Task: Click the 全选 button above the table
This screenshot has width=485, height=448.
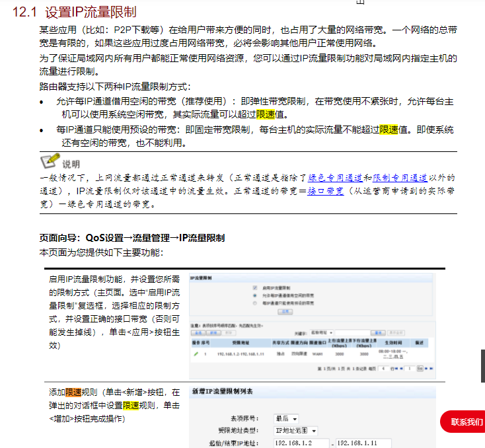Action: [x=198, y=333]
